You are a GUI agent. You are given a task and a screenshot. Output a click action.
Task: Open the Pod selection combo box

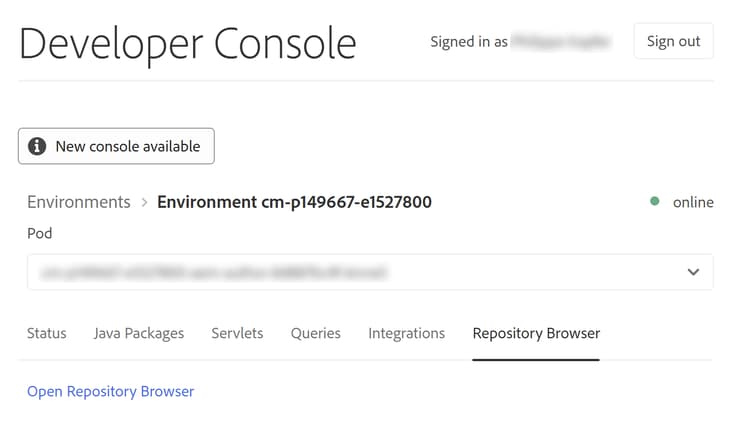[370, 271]
